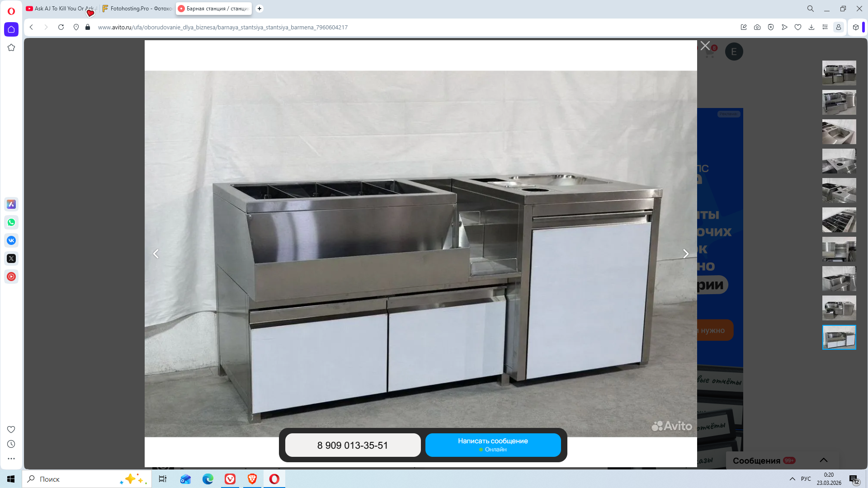The width and height of the screenshot is (868, 488).
Task: Close the photo gallery overlay
Action: coord(705,46)
